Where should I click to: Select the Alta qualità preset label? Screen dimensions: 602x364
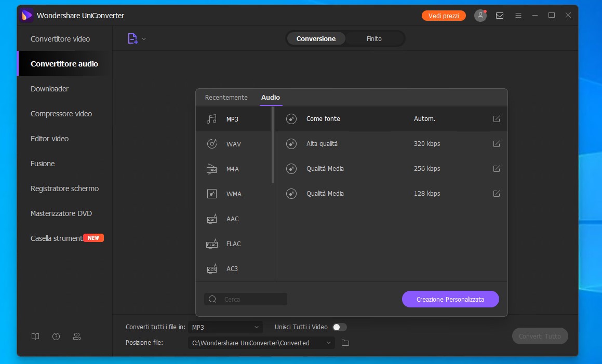[x=322, y=144]
